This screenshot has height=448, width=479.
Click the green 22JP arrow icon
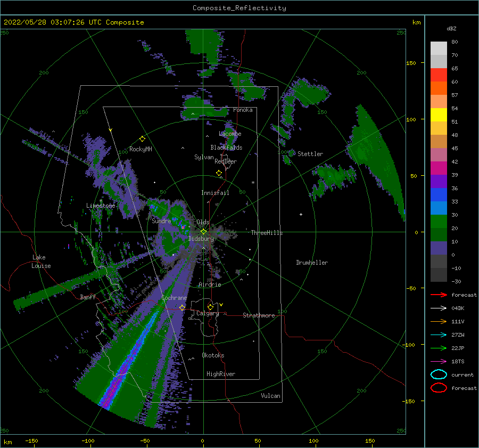coord(439,348)
